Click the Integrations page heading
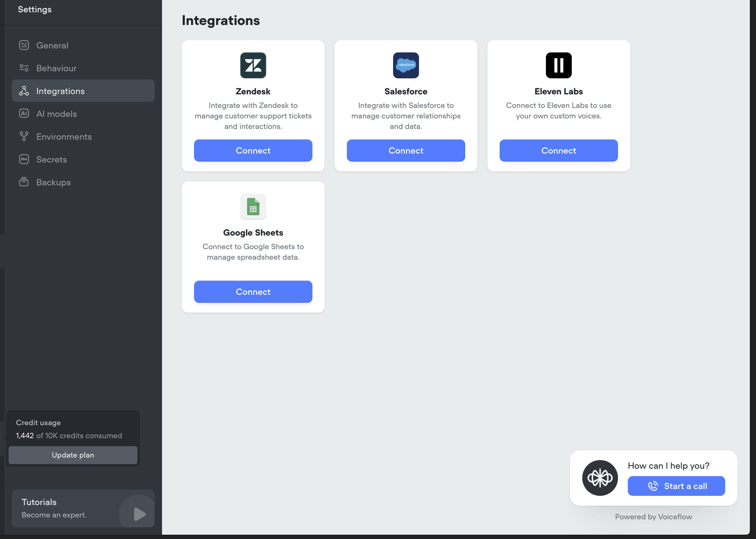Screen dimensions: 756x539 (221, 21)
